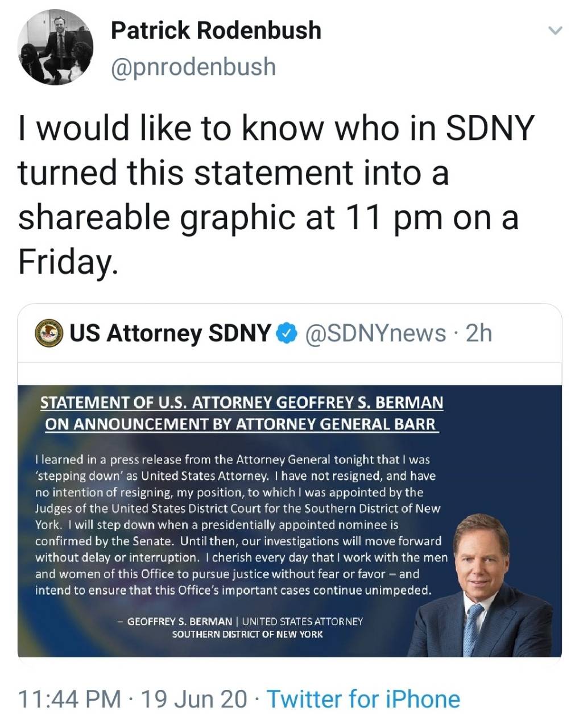Screen dimensions: 571x728
Task: Click the statement body paragraph text
Action: pyautogui.click(x=241, y=524)
